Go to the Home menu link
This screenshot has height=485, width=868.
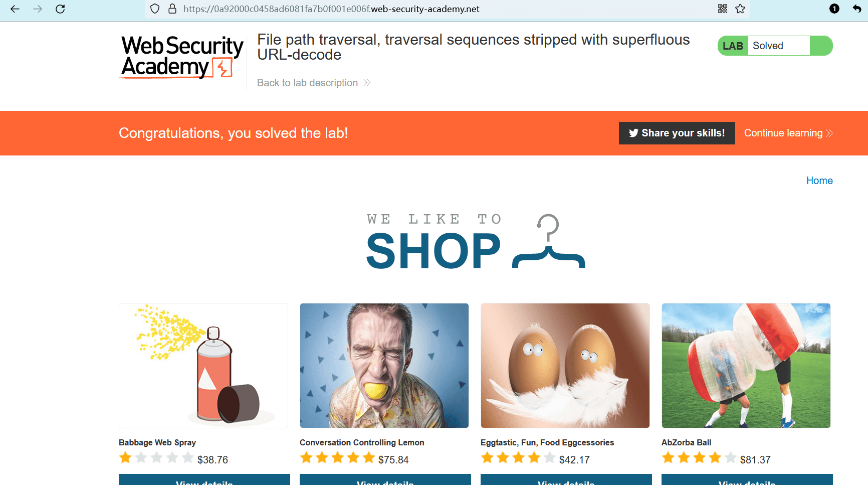click(819, 181)
